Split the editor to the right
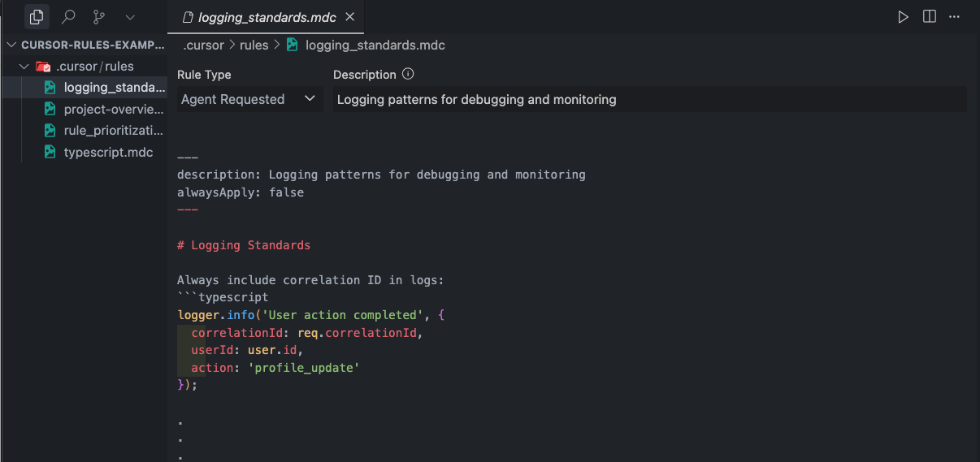The image size is (980, 462). point(930,17)
